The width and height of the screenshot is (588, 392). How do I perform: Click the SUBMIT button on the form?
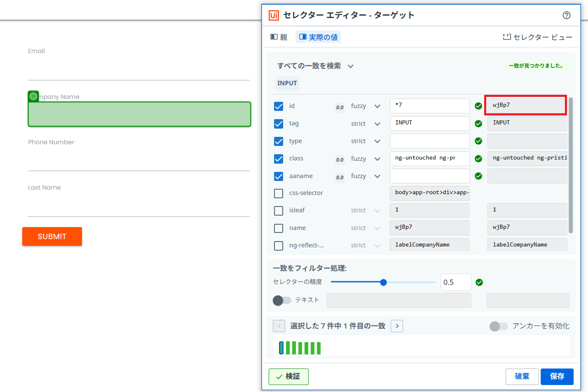[52, 236]
